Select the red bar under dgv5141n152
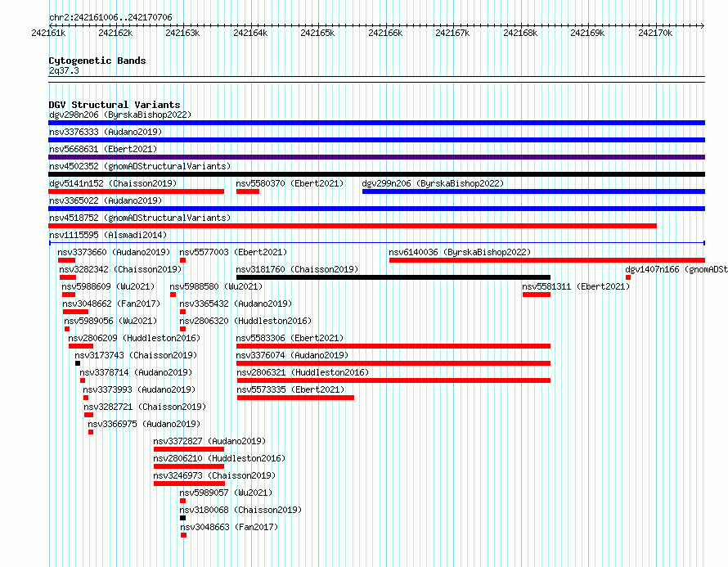728x567 pixels. point(136,191)
